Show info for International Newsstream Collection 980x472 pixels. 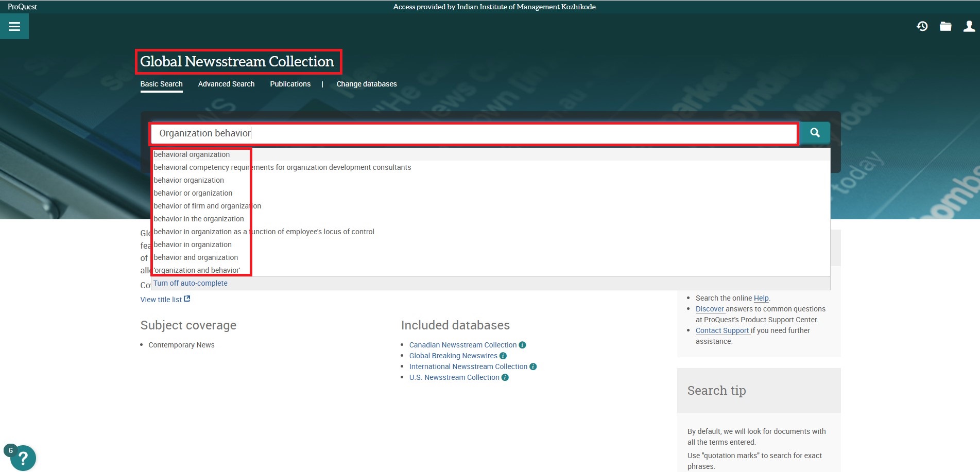pos(533,366)
